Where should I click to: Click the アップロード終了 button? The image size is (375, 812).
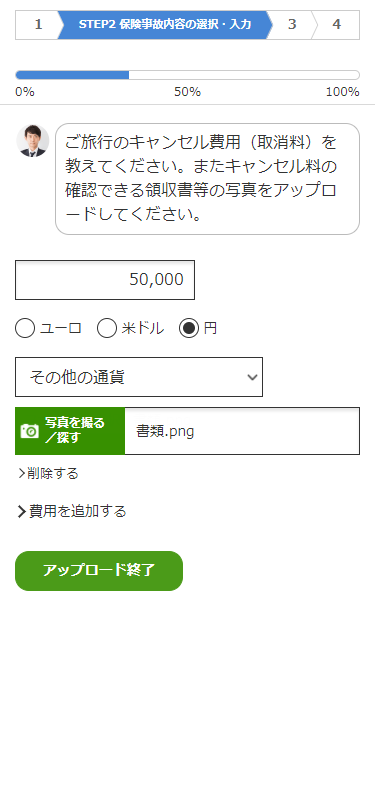[x=99, y=571]
